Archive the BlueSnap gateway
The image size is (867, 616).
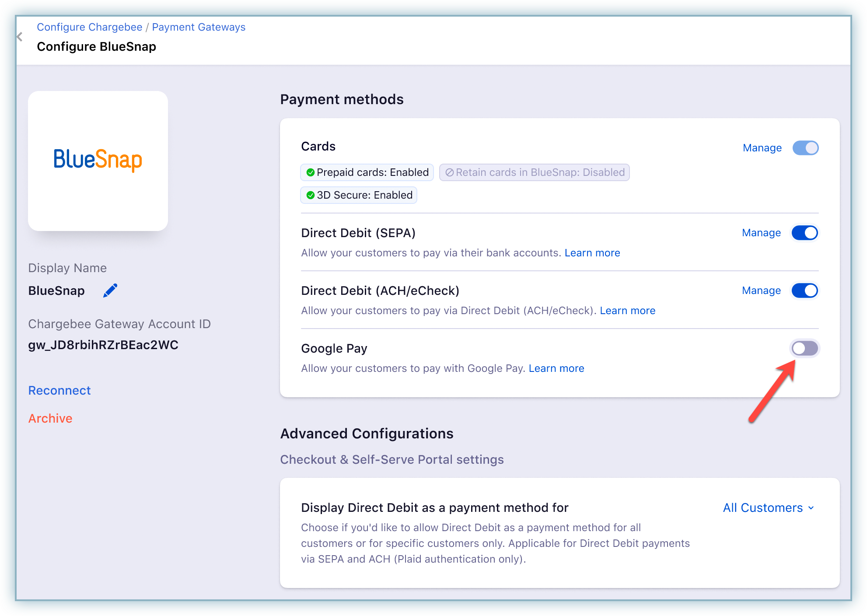point(50,418)
